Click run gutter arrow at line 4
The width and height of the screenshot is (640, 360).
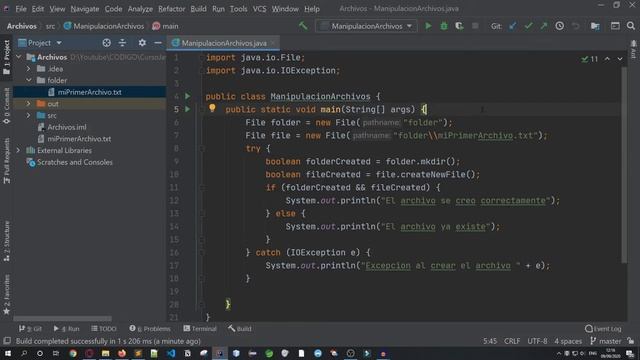click(188, 96)
